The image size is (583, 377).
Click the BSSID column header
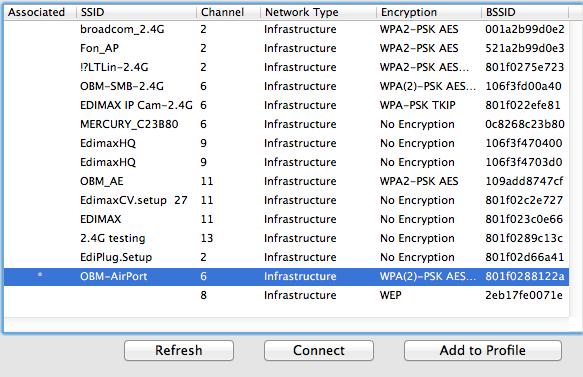(525, 12)
